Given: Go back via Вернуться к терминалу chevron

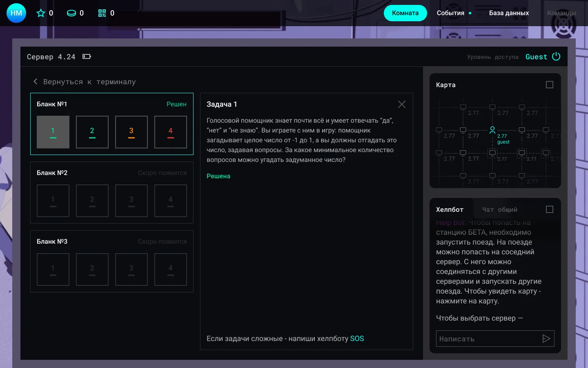Looking at the screenshot, I should coord(36,82).
